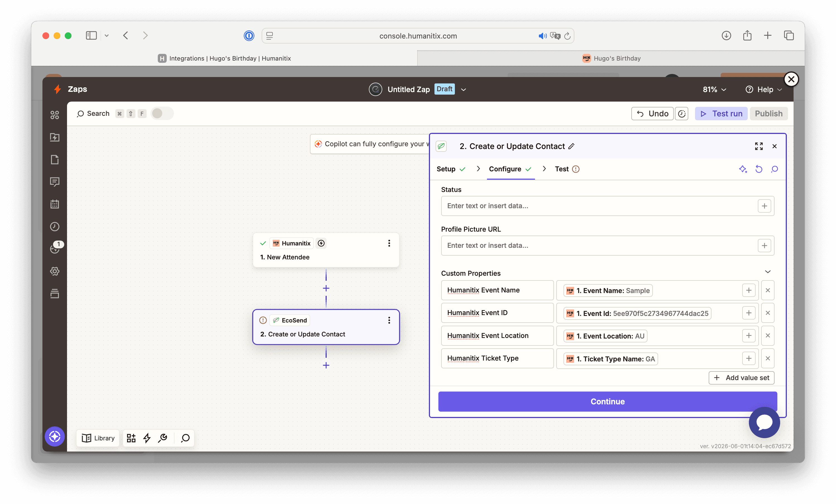Click the Publish button
This screenshot has height=504, width=836.
[768, 114]
